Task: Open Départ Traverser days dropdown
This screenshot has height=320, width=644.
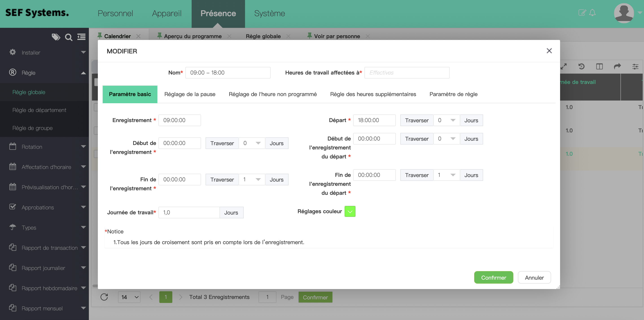Action: point(446,120)
